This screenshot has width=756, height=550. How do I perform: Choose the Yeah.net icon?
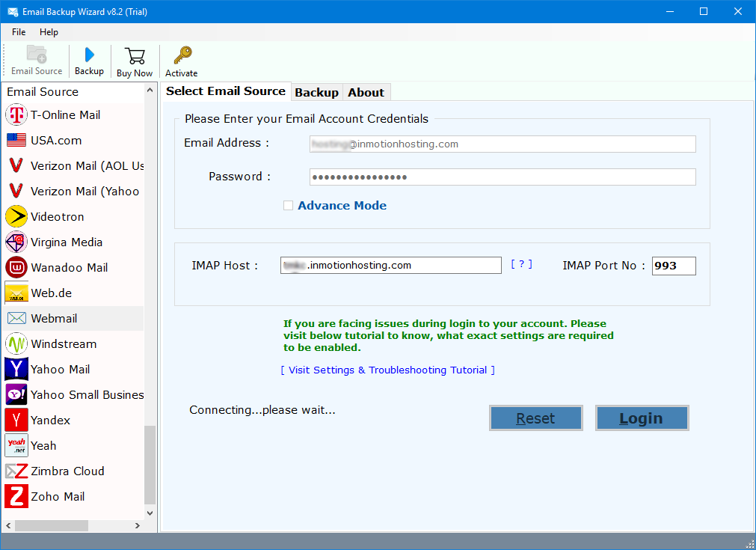tap(16, 445)
